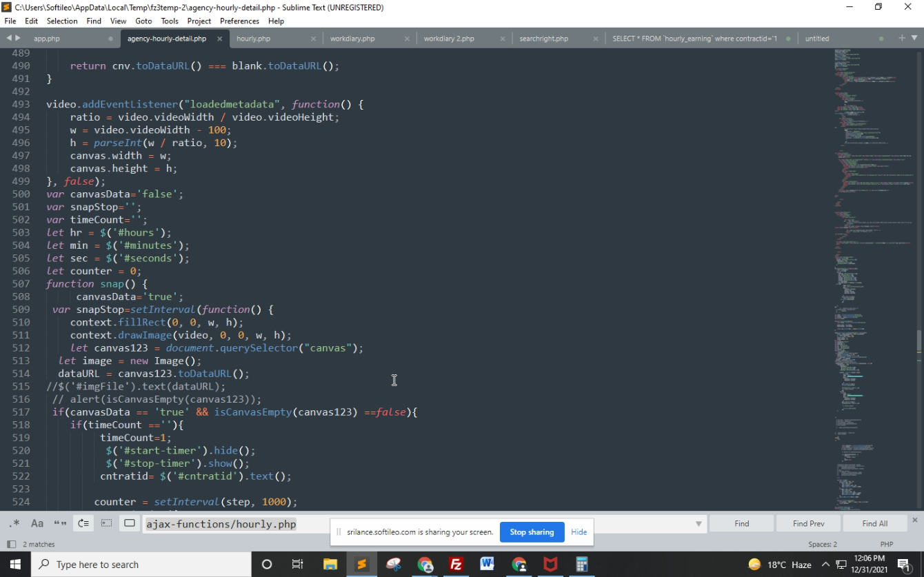Click the in-selection search icon
The height and width of the screenshot is (577, 924).
click(x=106, y=523)
